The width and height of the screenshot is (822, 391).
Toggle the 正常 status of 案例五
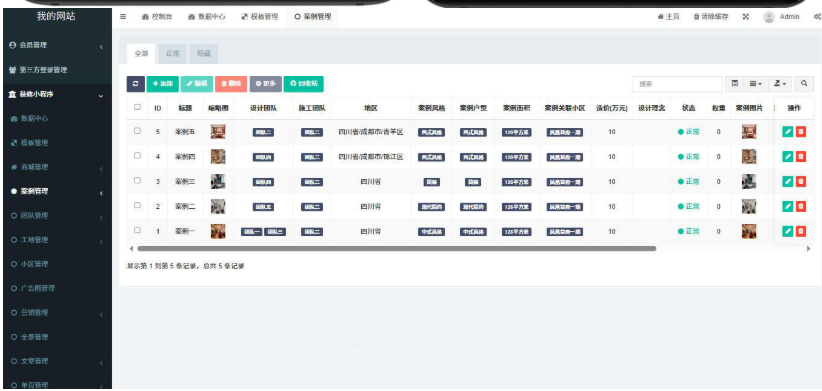tap(688, 132)
